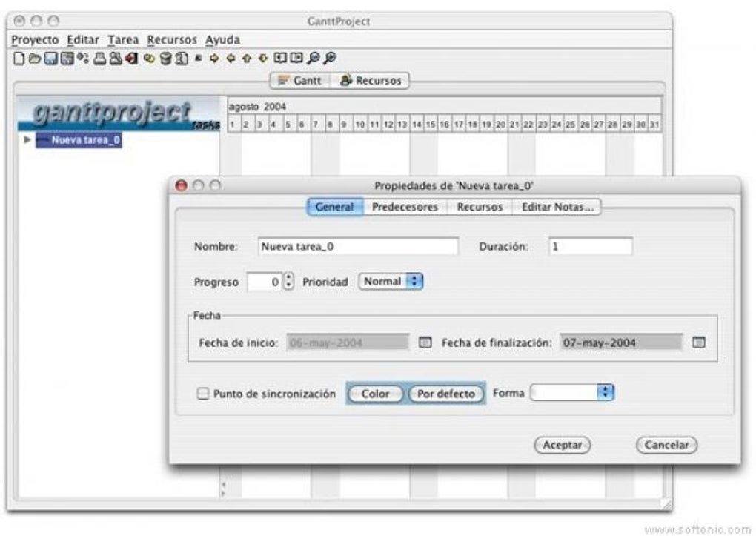Click day 31 in calendar header
This screenshot has height=536, width=756.
654,125
